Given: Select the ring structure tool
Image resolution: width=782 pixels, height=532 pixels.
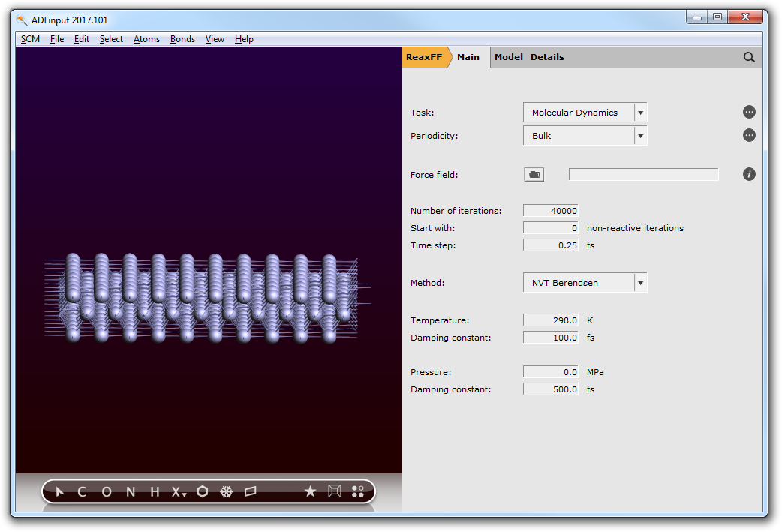Looking at the screenshot, I should point(203,491).
